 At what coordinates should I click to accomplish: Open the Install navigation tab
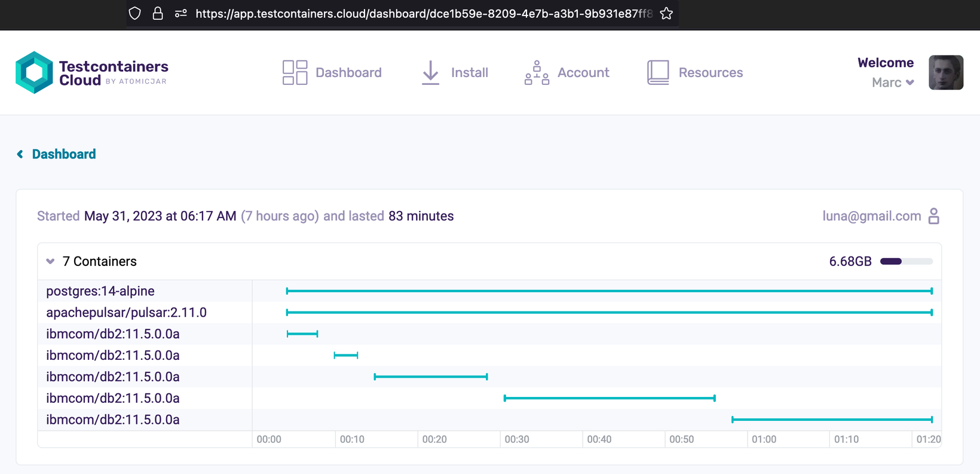click(455, 72)
